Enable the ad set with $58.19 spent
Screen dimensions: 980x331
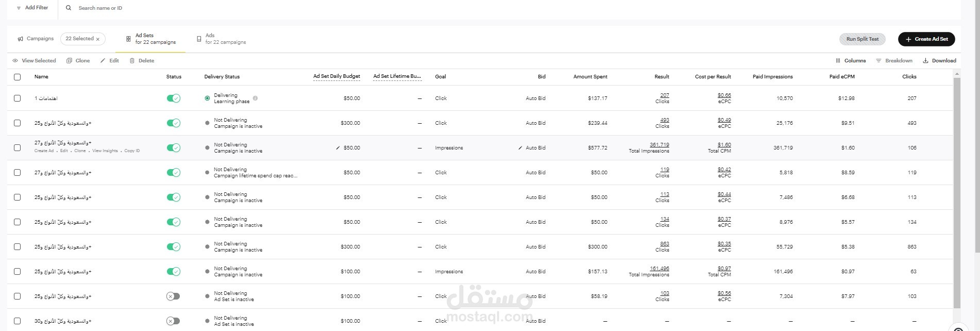[173, 296]
